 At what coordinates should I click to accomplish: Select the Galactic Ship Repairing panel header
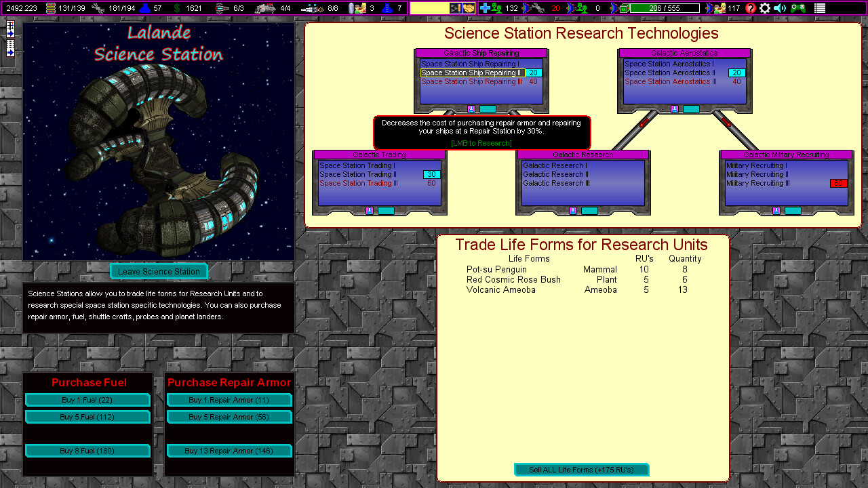pos(481,52)
